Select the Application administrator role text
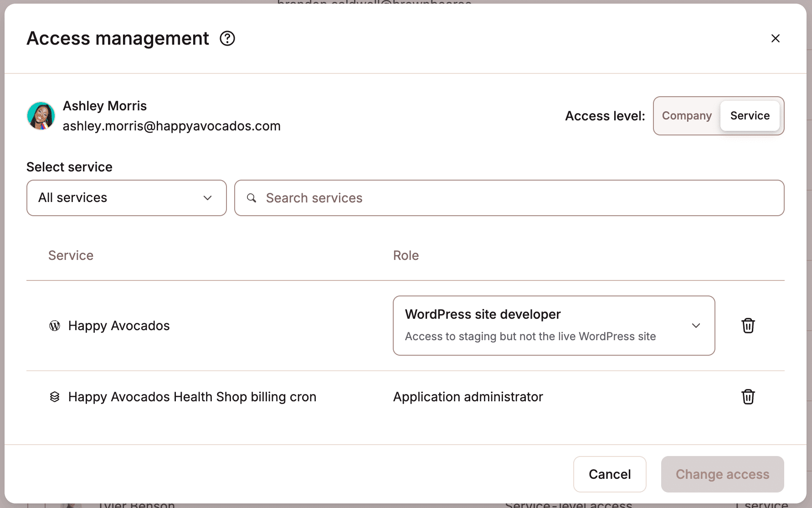The height and width of the screenshot is (508, 812). coord(468,397)
